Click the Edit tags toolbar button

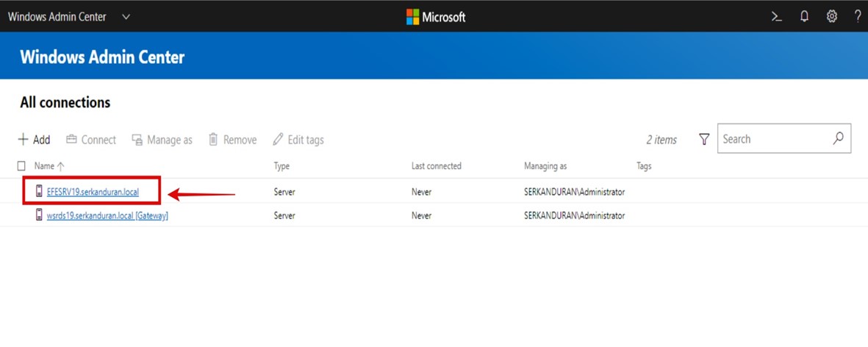click(x=298, y=140)
